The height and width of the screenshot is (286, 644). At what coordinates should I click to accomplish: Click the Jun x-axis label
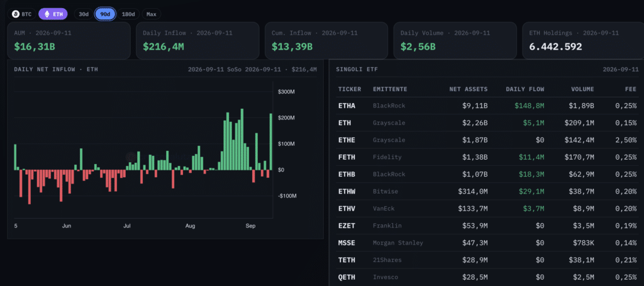pyautogui.click(x=67, y=226)
